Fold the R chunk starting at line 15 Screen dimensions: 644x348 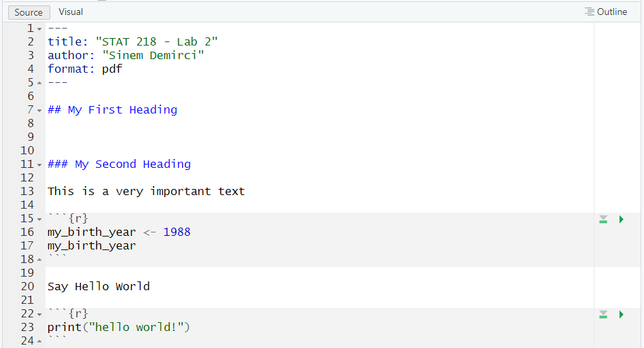pos(39,219)
